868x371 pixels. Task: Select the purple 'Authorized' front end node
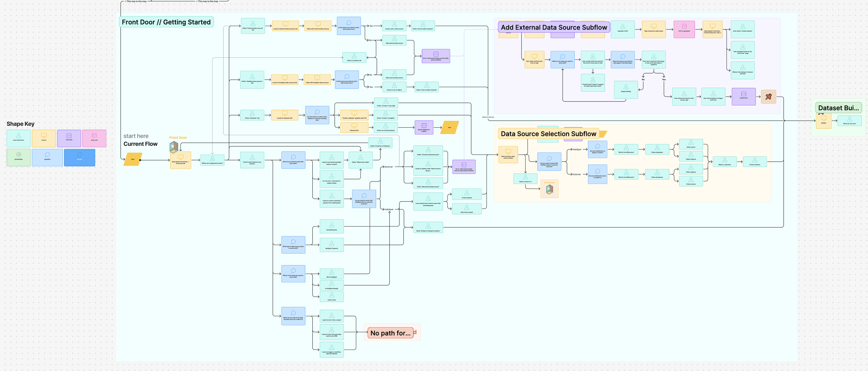click(743, 96)
